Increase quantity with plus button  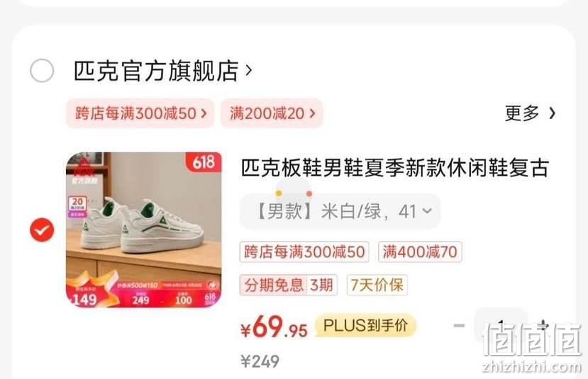[x=543, y=325]
